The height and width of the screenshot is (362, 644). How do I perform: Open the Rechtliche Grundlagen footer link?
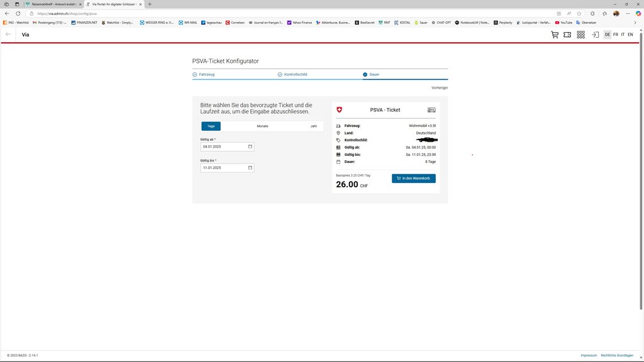[617, 356]
